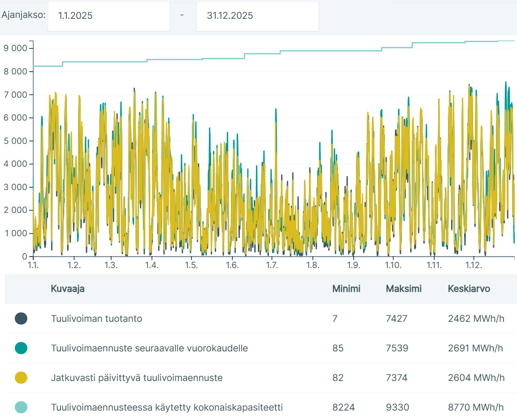Screen dimensions: 517x420
Task: Toggle the dark Tuulivoiman tuotanto series circle
Action: pyautogui.click(x=21, y=319)
